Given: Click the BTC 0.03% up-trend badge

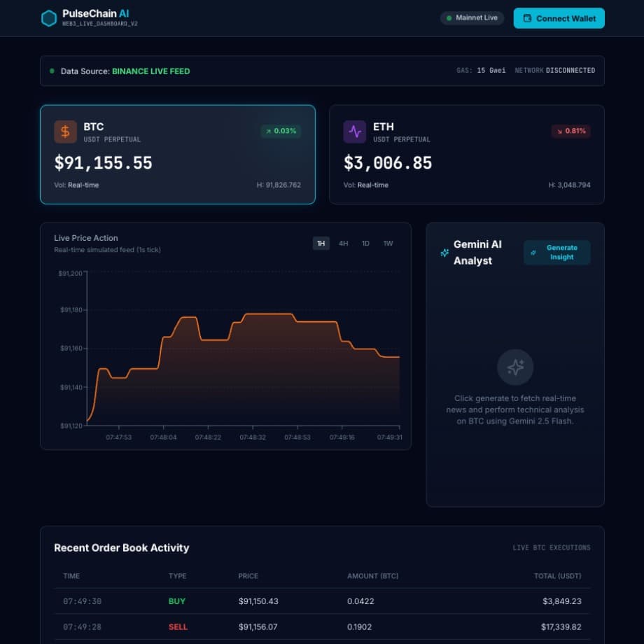Looking at the screenshot, I should point(281,131).
